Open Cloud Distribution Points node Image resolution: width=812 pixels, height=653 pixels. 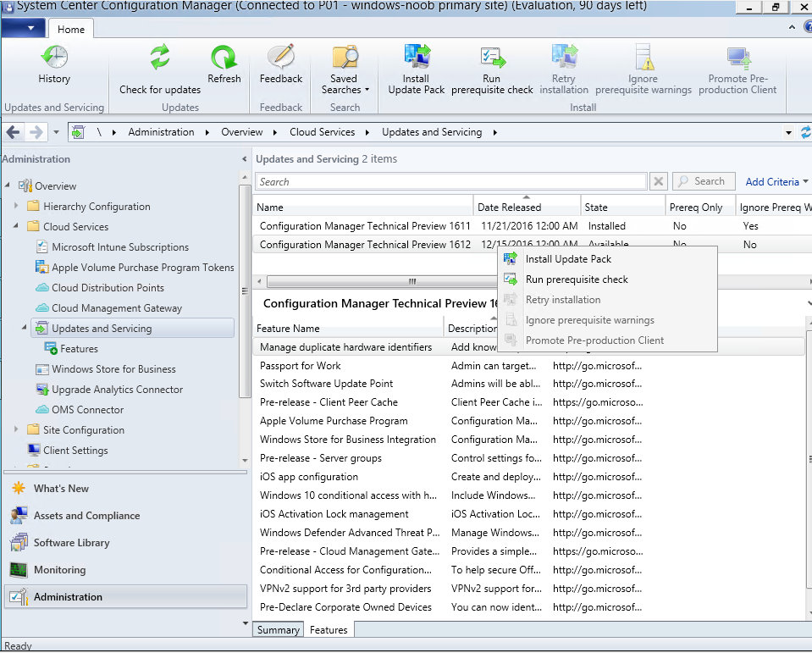[x=108, y=287]
